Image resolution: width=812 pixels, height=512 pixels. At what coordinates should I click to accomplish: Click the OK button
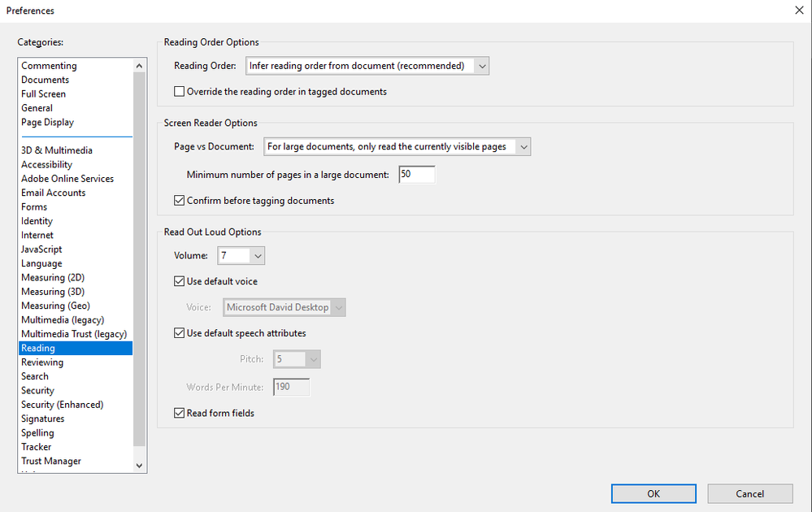point(654,493)
